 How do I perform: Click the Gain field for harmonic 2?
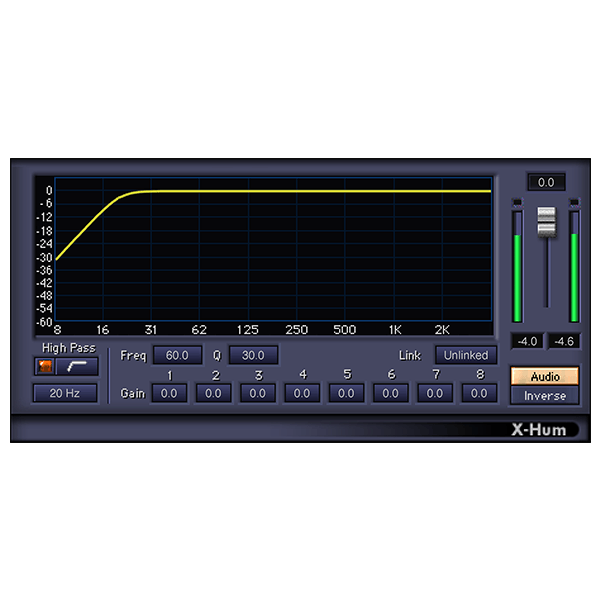pos(214,394)
